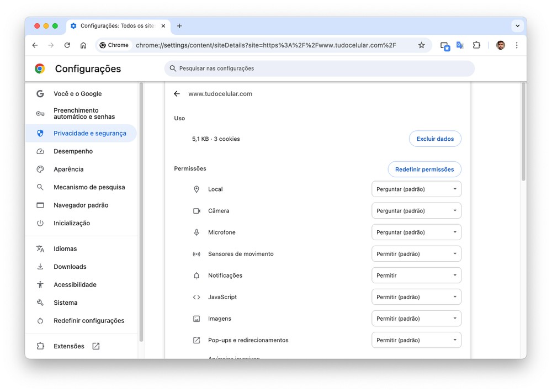Click the Pesquisar nas configurações search field
Screen dimensions: 552x392
click(320, 68)
